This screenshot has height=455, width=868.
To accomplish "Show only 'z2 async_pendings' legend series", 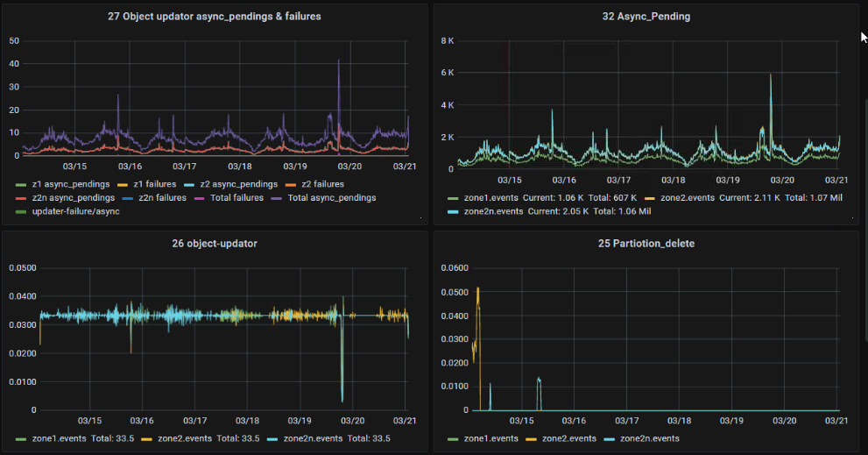I will click(237, 185).
